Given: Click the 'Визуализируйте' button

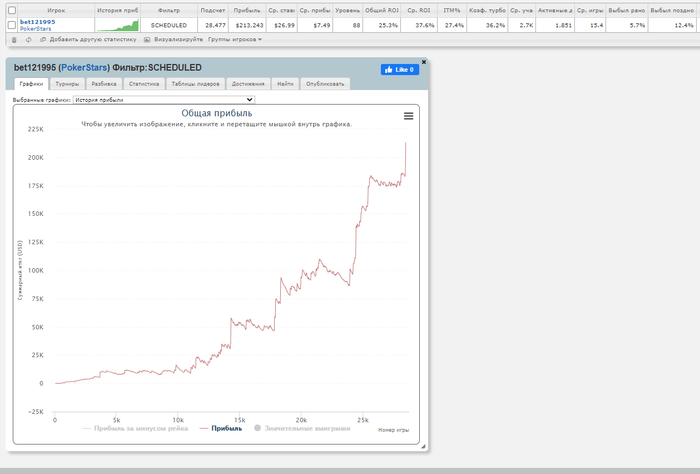Looking at the screenshot, I should tap(178, 40).
